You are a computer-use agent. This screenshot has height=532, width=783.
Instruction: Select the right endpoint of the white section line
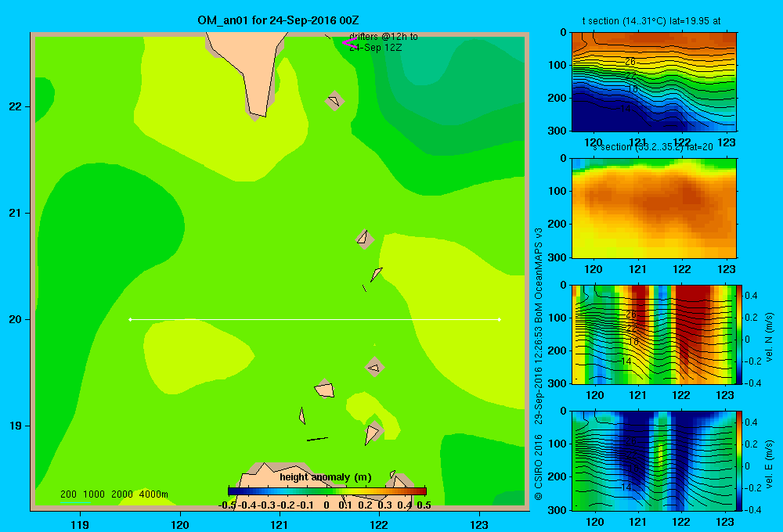click(x=500, y=319)
